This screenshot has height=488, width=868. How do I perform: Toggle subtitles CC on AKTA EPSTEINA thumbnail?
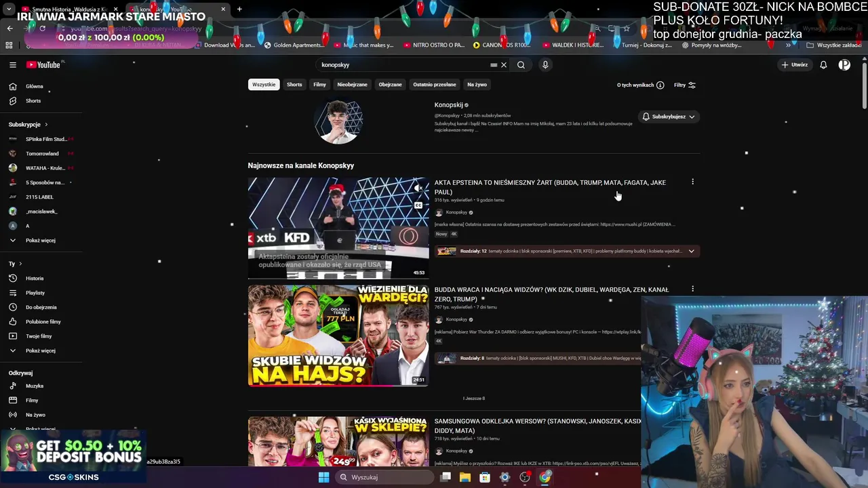click(x=418, y=205)
